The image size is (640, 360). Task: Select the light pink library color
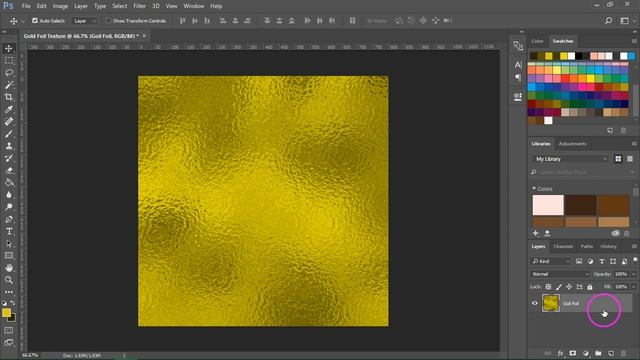[x=548, y=205]
